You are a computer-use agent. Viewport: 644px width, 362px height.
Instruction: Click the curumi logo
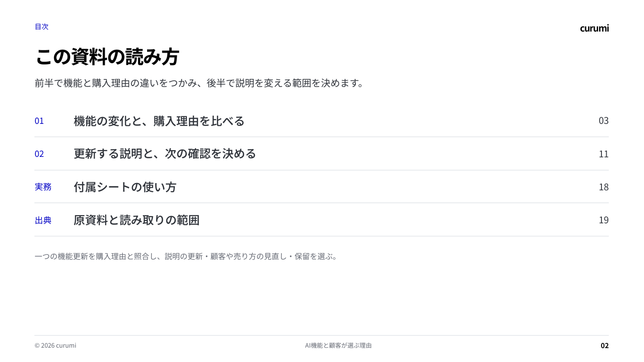click(594, 28)
